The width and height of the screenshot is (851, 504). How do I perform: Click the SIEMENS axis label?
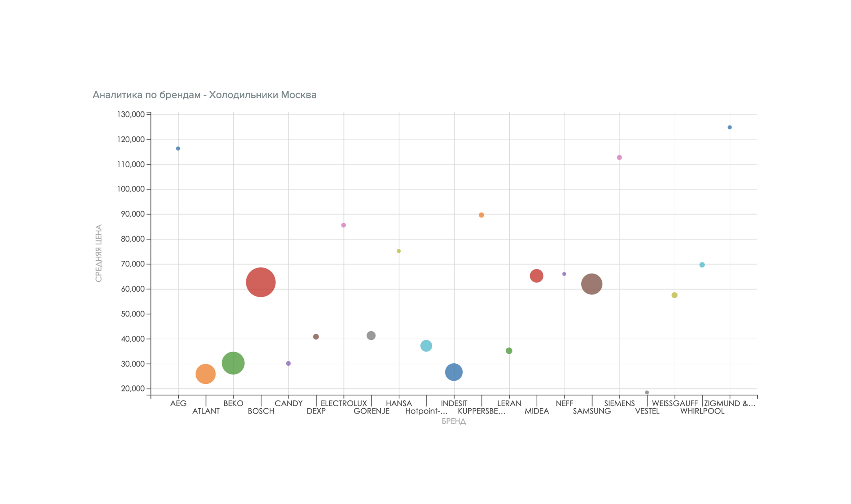[619, 403]
